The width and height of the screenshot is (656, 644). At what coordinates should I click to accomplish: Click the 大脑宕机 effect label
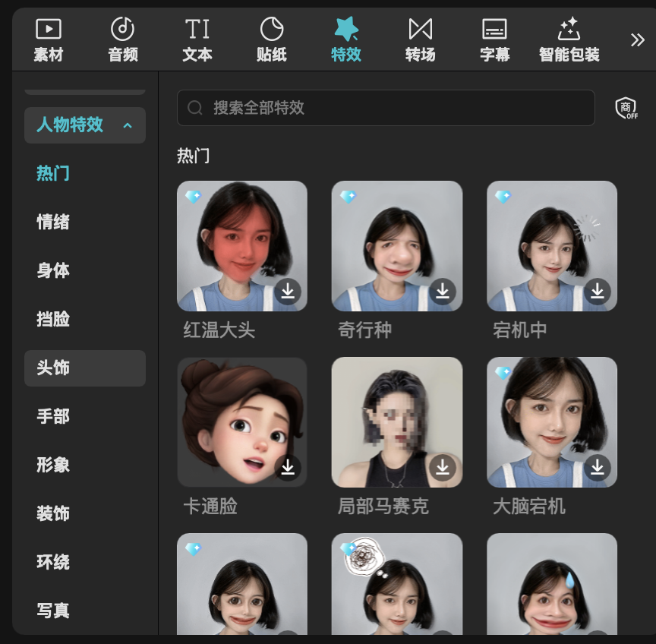(529, 507)
